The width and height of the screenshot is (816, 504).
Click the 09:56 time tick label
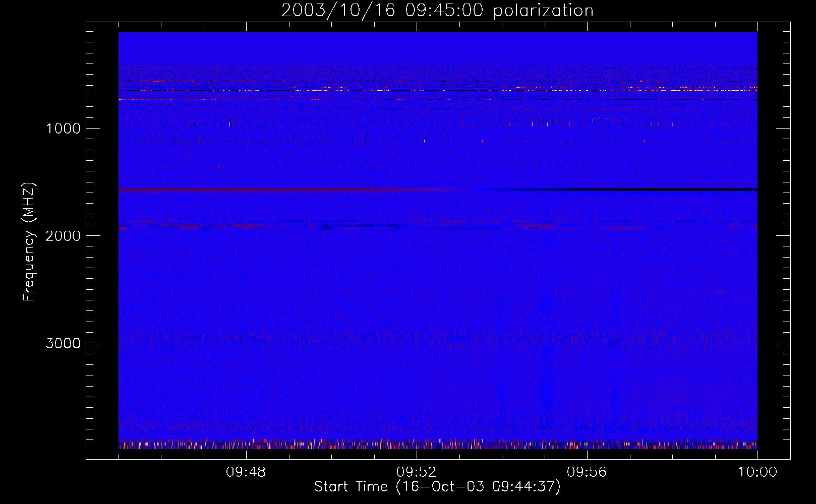coord(587,472)
